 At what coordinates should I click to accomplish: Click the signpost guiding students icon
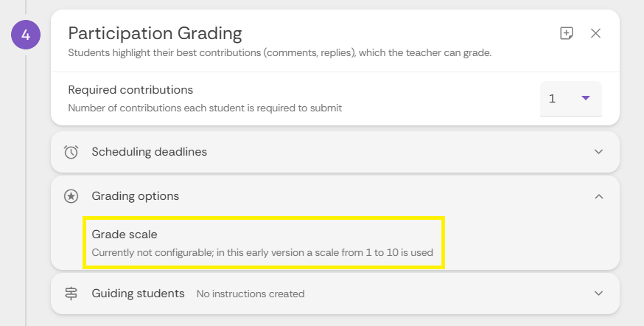[71, 294]
